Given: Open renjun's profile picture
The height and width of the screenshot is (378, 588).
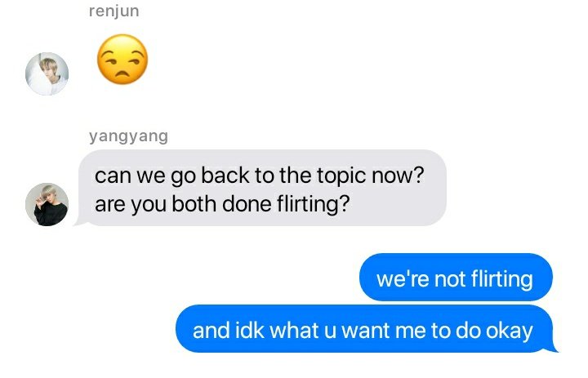Looking at the screenshot, I should tap(47, 73).
